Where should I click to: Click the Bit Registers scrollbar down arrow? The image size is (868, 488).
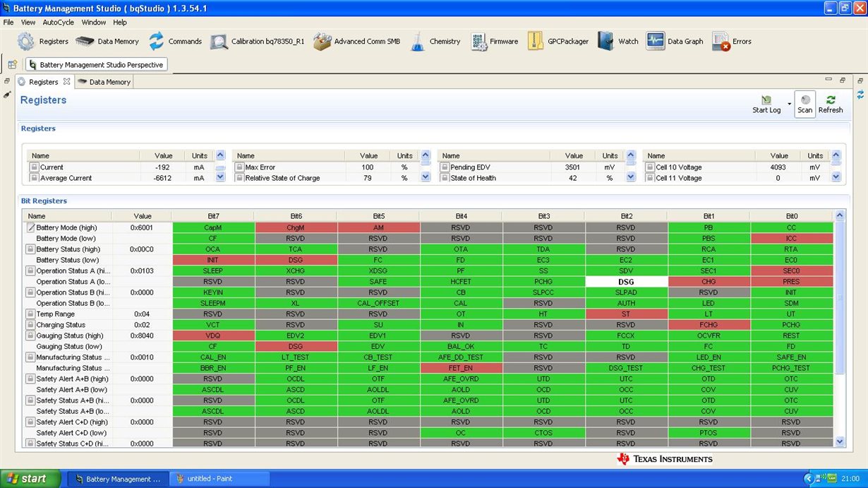tap(840, 441)
